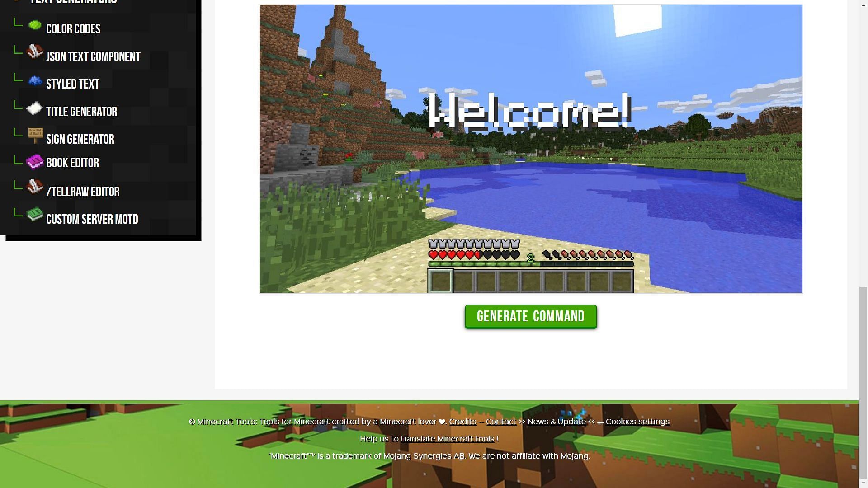Open Cookies settings menu
Viewport: 868px width, 488px height.
click(x=637, y=422)
